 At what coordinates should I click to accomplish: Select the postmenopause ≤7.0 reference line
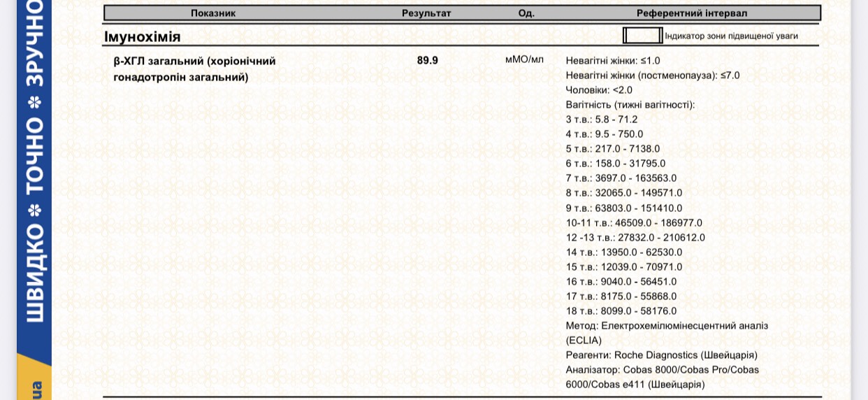click(x=653, y=76)
